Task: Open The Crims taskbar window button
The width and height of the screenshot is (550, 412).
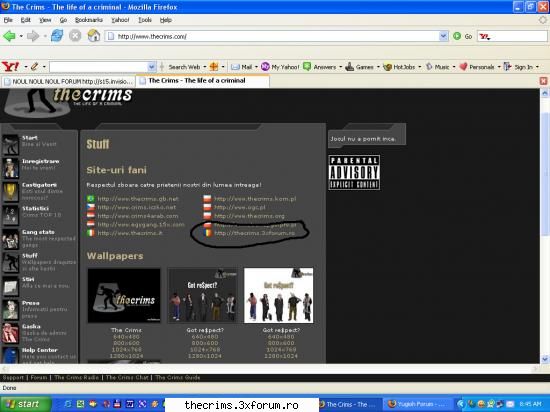Action: [349, 405]
